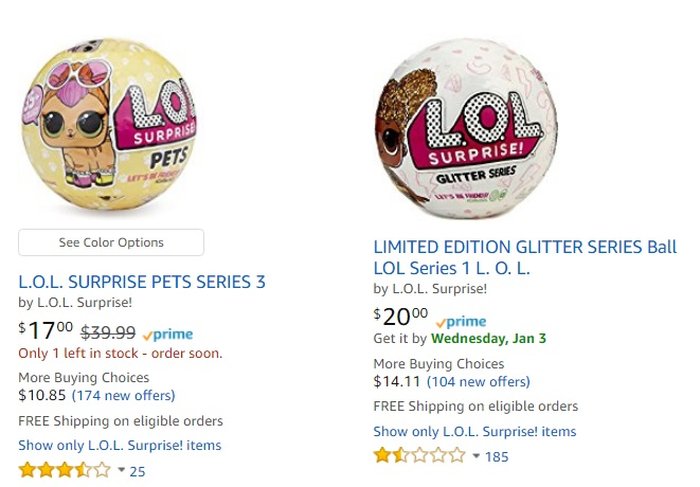
Task: Show only L.O.L. Surprise! items under Pets listing
Action: [x=120, y=445]
